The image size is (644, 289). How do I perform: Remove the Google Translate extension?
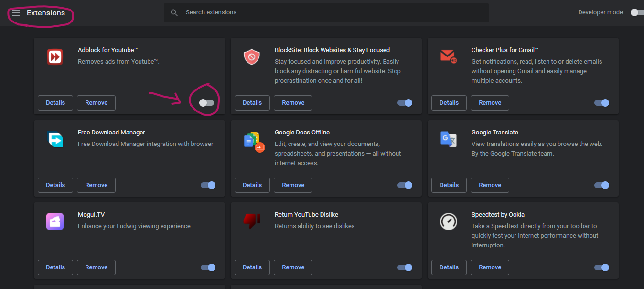click(x=490, y=185)
